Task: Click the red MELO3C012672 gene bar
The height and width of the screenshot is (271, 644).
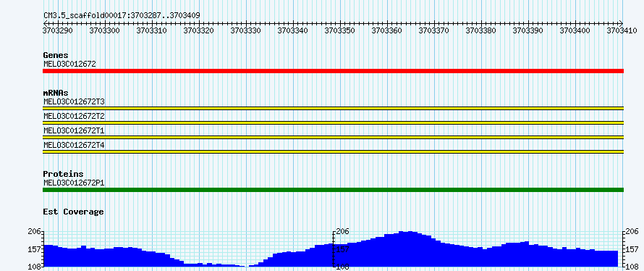Action: (333, 71)
